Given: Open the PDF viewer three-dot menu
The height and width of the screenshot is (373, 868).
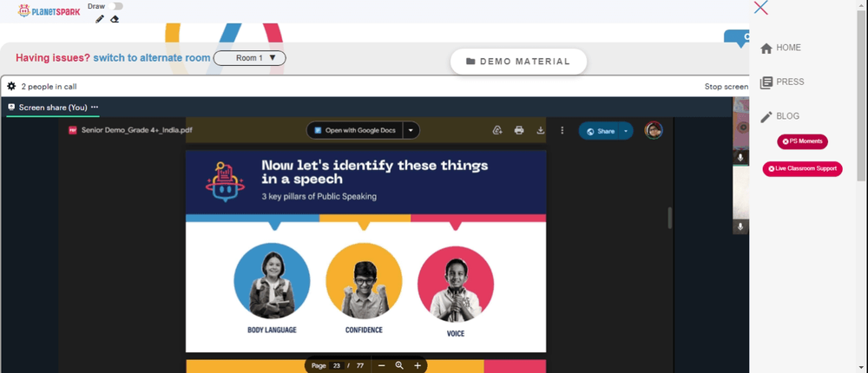Looking at the screenshot, I should tap(562, 131).
